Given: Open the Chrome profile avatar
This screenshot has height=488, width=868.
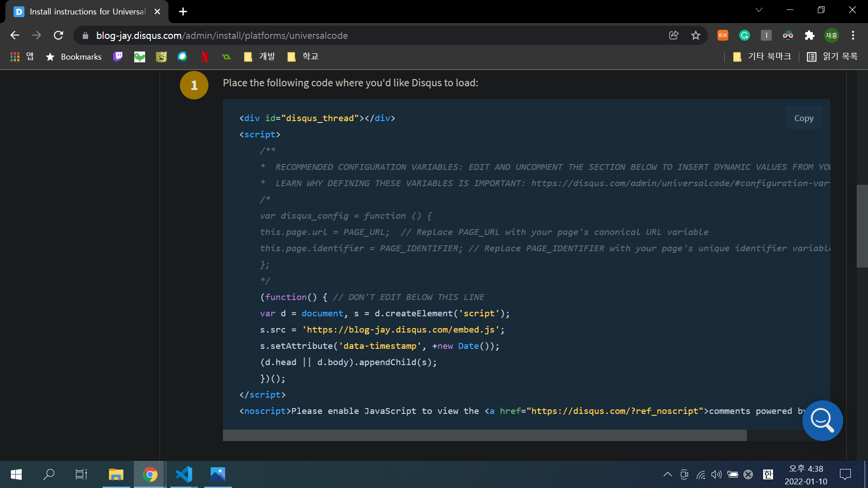Looking at the screenshot, I should click(x=831, y=35).
